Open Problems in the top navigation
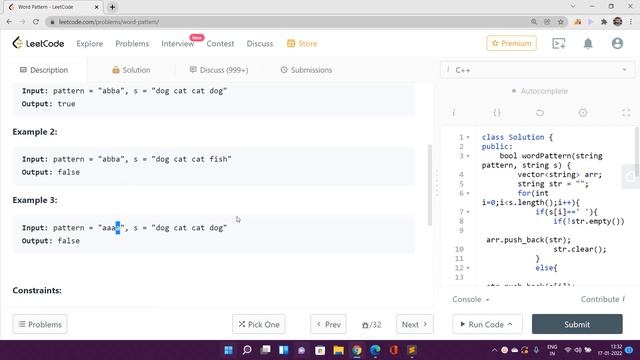 [x=132, y=44]
